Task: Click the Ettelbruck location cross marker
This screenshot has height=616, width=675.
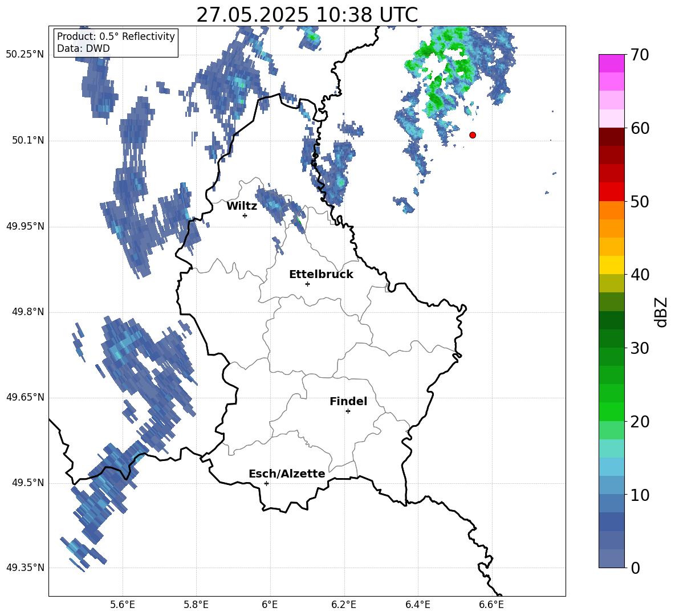Action: point(307,284)
